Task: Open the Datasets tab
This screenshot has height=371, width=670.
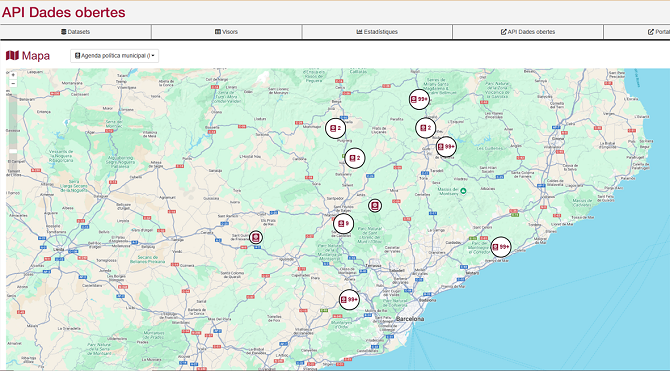Action: pos(76,32)
